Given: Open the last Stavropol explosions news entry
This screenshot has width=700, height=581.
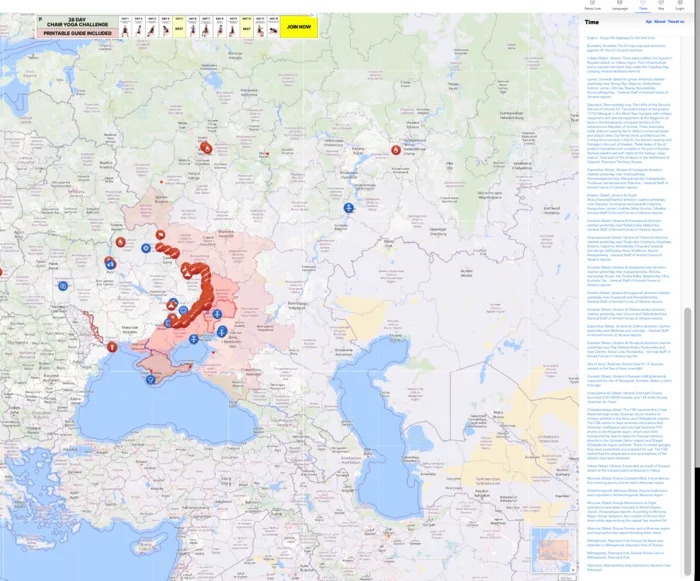Looking at the screenshot, I should pyautogui.click(x=628, y=567).
